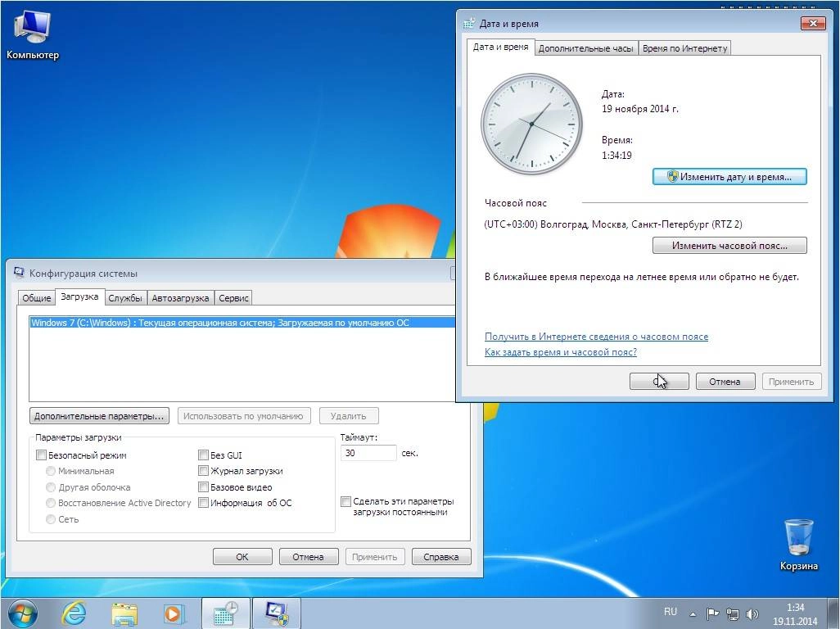
Task: Open Windows Explorer folder taskbar icon
Action: pos(124,613)
